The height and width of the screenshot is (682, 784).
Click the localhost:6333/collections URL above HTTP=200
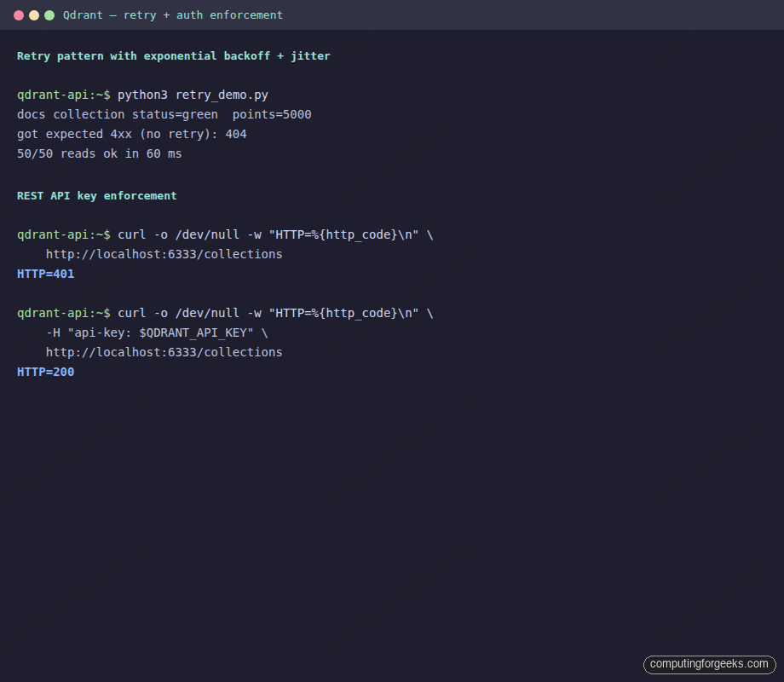point(164,352)
